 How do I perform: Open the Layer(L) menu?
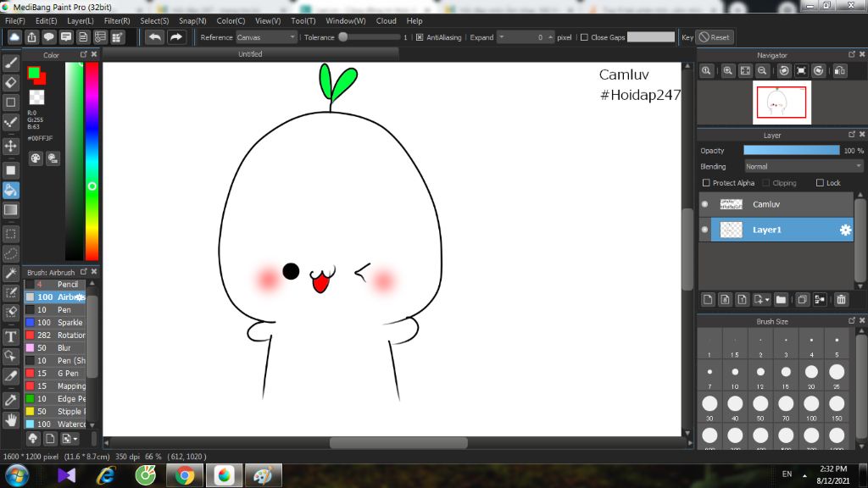pos(81,20)
